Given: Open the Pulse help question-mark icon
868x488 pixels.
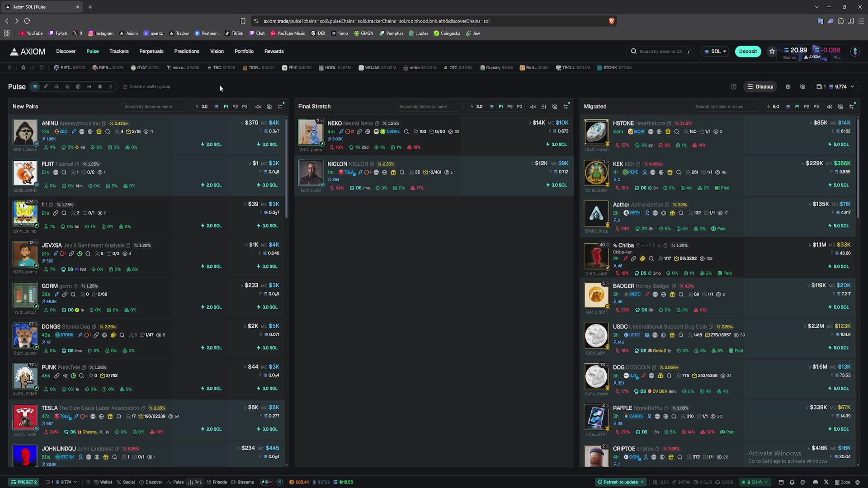Looking at the screenshot, I should (733, 87).
